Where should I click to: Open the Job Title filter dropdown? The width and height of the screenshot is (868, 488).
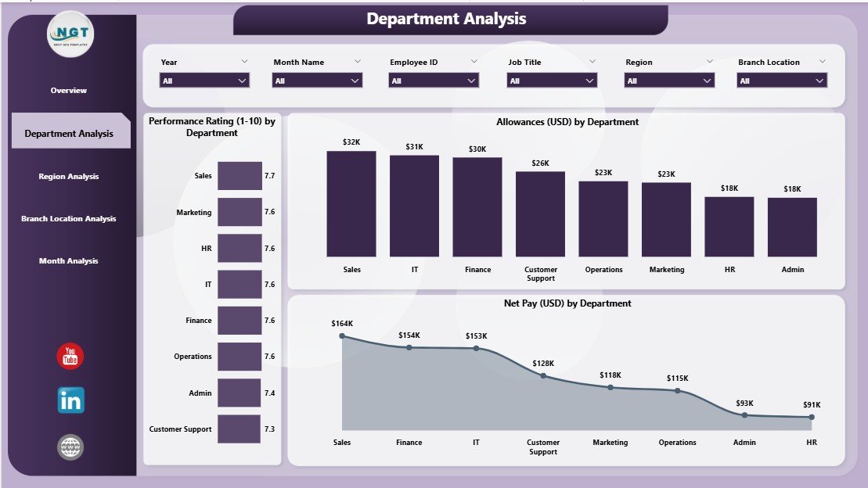pos(551,80)
